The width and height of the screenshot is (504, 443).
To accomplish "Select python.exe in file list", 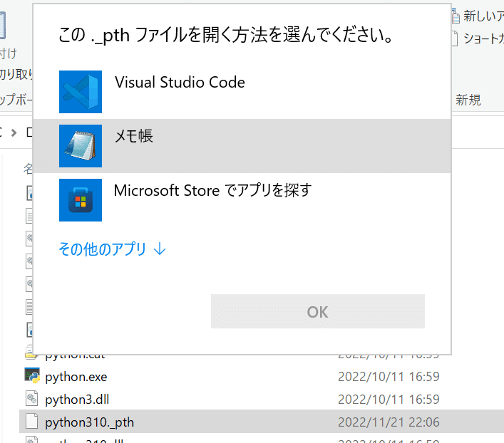I will 76,377.
